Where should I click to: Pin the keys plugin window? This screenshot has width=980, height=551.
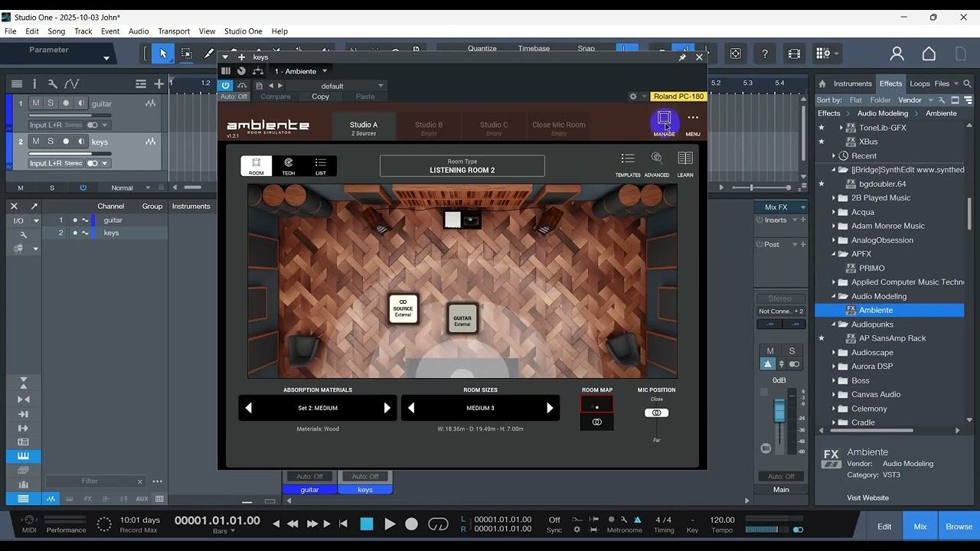(x=682, y=57)
